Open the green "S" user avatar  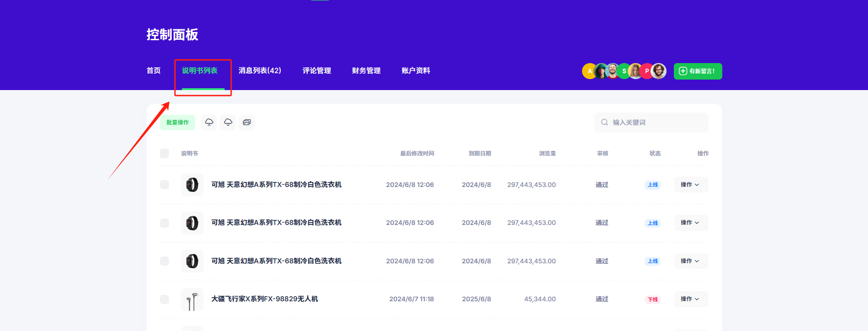coord(624,71)
